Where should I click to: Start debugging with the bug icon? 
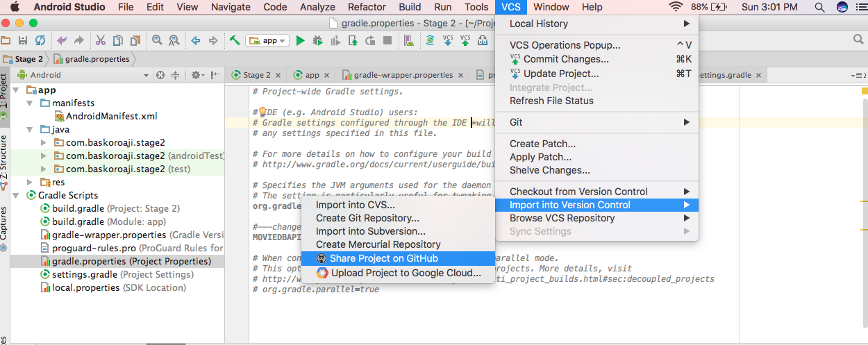coord(318,41)
